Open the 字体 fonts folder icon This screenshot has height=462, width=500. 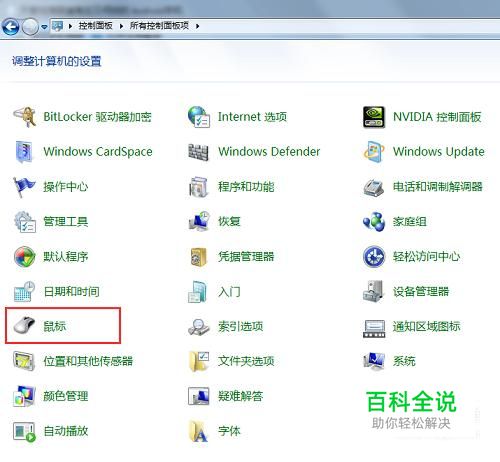198,431
